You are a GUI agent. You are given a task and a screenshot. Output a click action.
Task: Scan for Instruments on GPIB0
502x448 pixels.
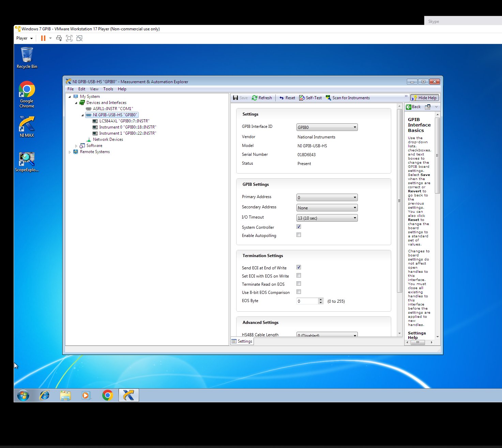(348, 98)
